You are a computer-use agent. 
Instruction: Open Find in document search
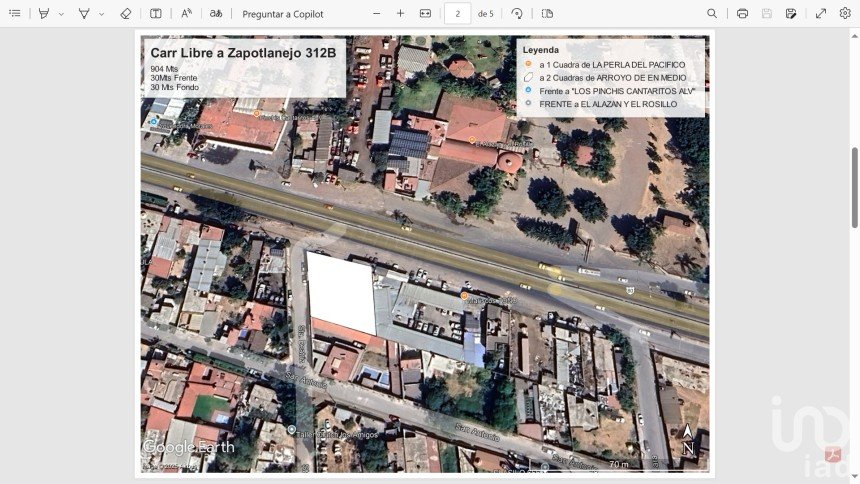point(712,14)
